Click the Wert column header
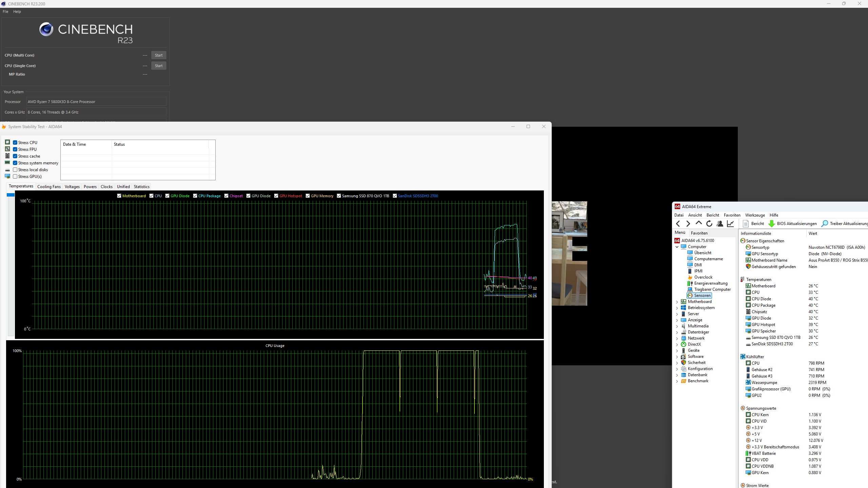 pyautogui.click(x=837, y=233)
